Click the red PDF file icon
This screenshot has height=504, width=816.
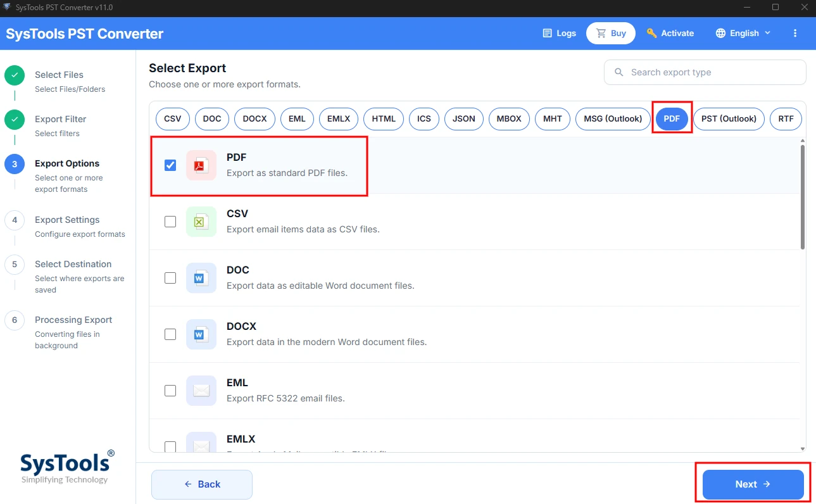(x=201, y=165)
